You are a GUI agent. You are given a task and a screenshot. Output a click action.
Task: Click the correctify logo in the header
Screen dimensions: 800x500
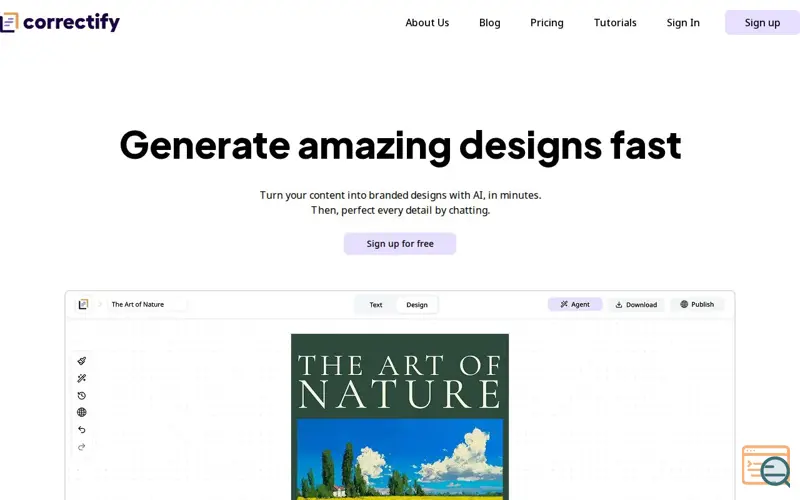tap(60, 22)
